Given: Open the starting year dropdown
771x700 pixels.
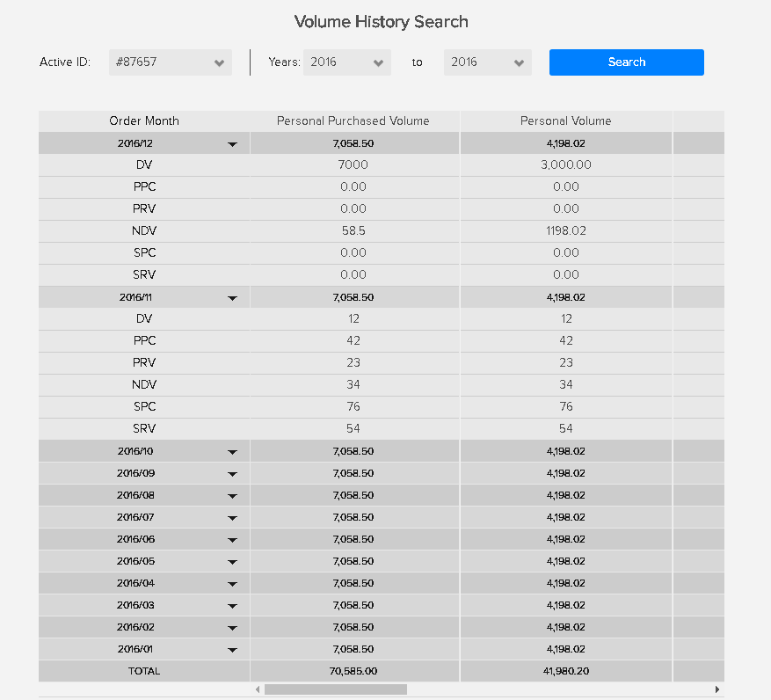Looking at the screenshot, I should (346, 62).
